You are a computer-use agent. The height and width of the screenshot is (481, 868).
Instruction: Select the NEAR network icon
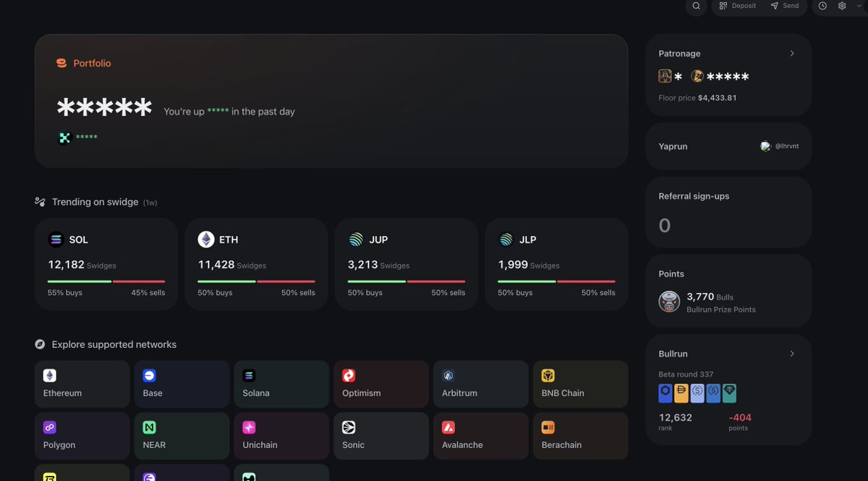pyautogui.click(x=150, y=427)
